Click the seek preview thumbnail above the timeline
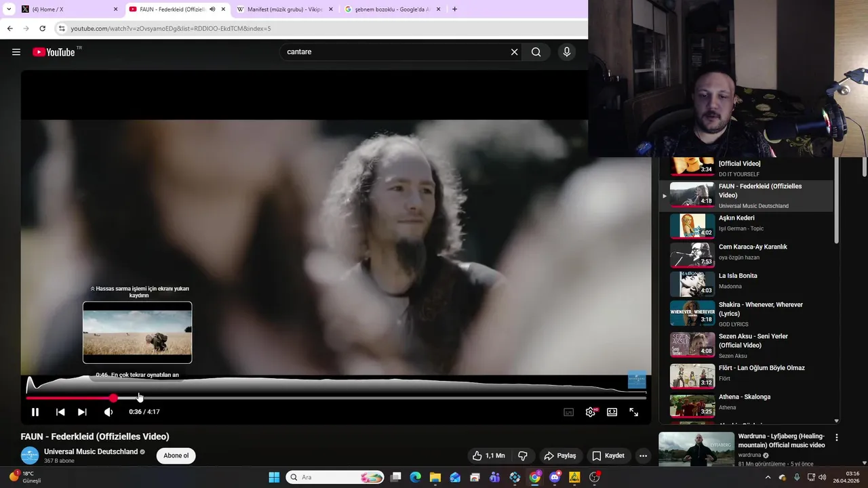 pos(138,333)
